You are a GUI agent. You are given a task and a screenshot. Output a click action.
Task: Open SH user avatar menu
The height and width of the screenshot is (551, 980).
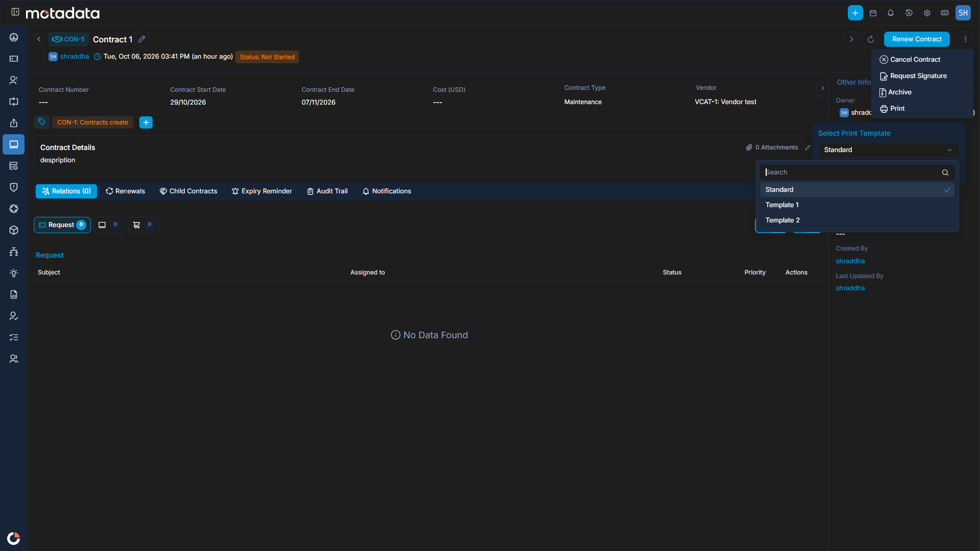(963, 13)
